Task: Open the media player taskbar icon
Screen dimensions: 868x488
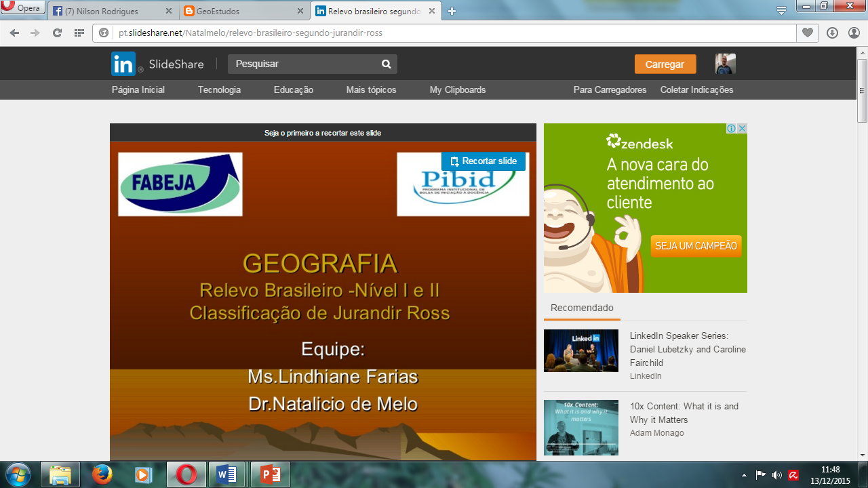Action: 144,474
